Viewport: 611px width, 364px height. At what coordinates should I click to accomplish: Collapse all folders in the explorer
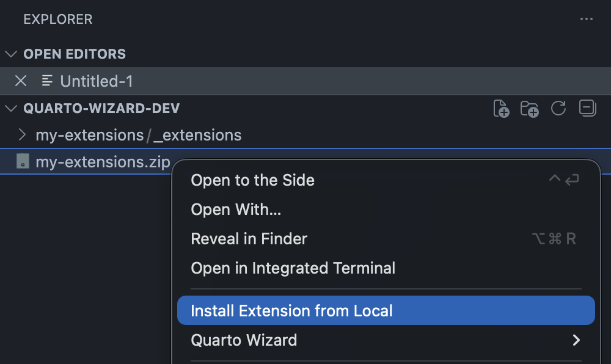(x=586, y=108)
